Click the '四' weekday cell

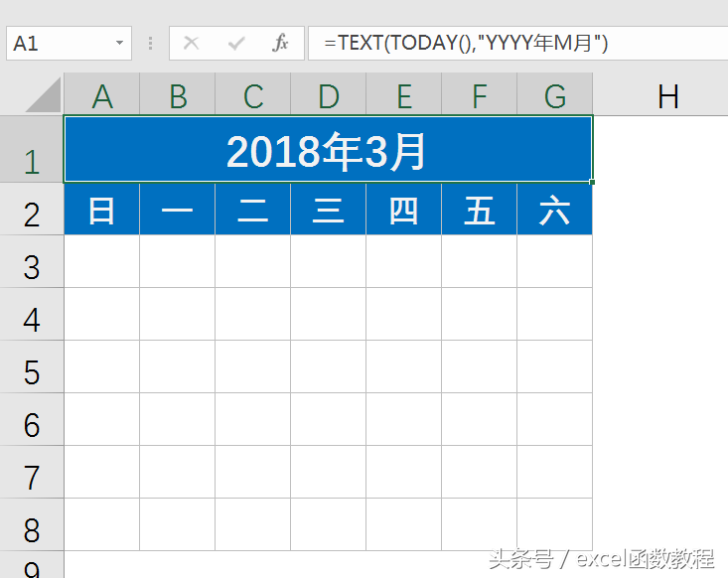coord(404,209)
